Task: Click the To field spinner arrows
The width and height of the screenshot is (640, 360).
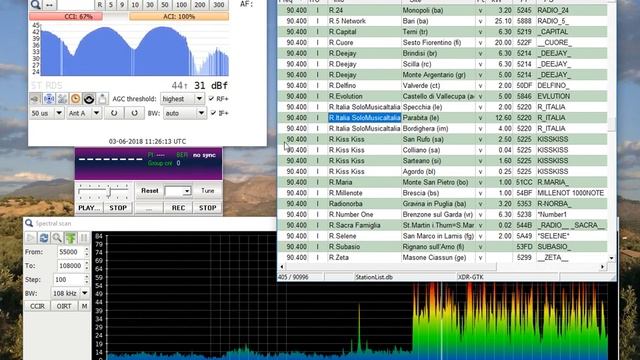Action: click(x=86, y=266)
